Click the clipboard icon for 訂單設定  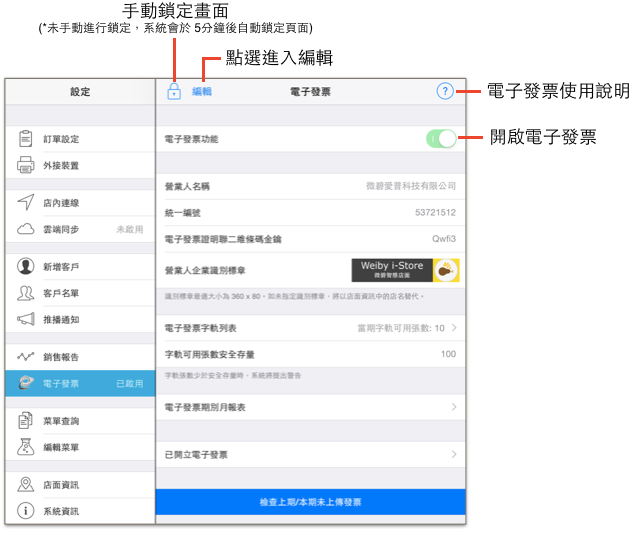coord(26,138)
